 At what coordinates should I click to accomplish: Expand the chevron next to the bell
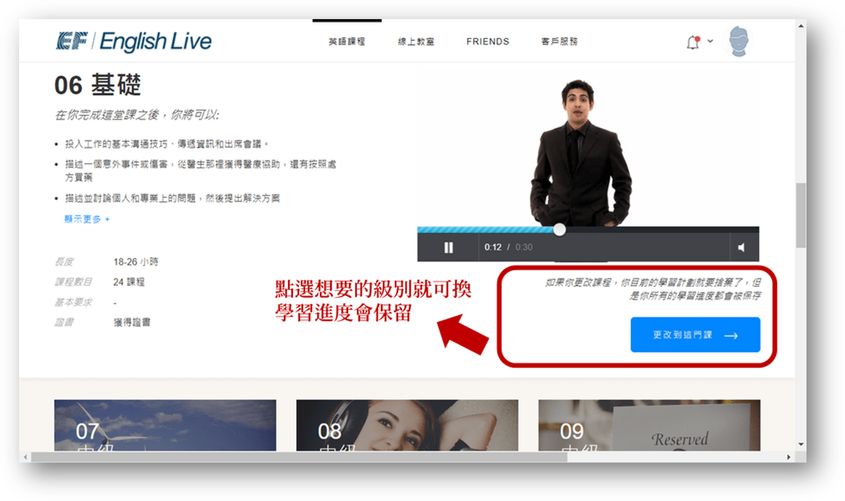(710, 42)
